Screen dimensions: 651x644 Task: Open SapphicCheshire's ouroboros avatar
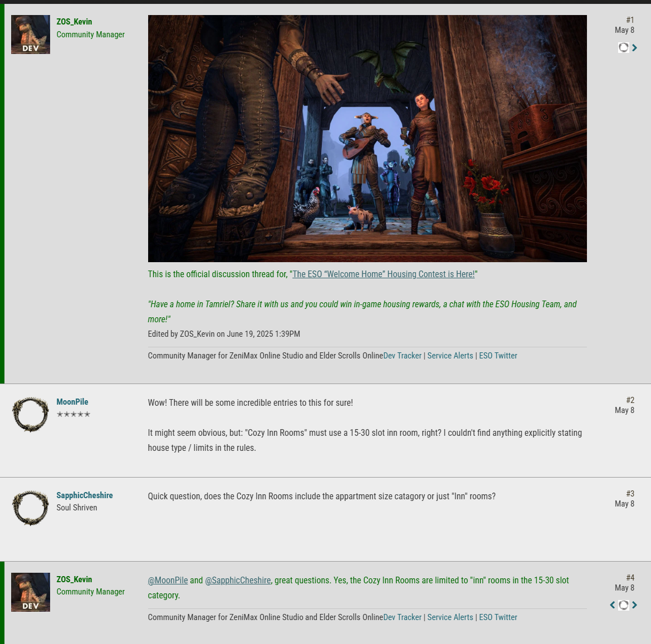[x=30, y=508]
